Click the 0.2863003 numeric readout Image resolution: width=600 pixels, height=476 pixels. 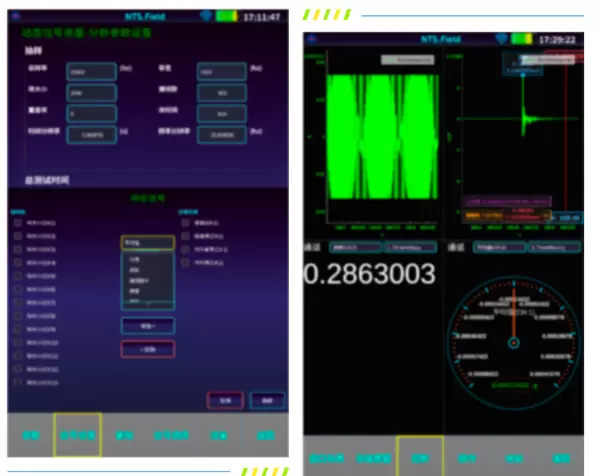(x=370, y=274)
